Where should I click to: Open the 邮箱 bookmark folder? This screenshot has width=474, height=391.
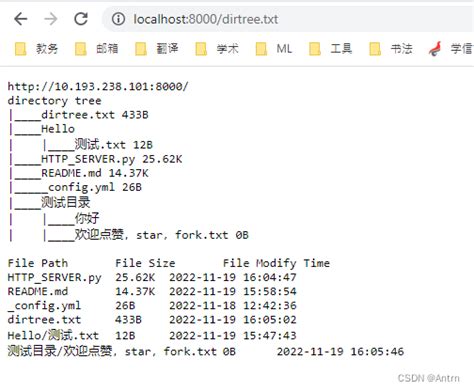96,49
